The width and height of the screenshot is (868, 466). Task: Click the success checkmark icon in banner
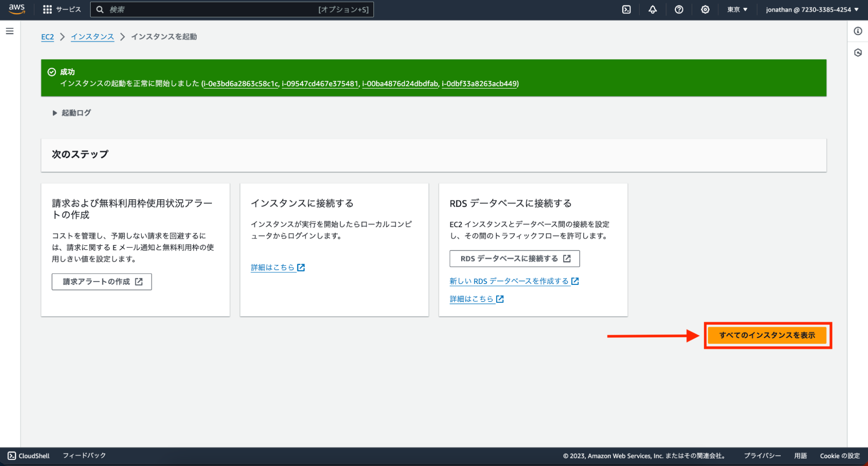pos(52,72)
